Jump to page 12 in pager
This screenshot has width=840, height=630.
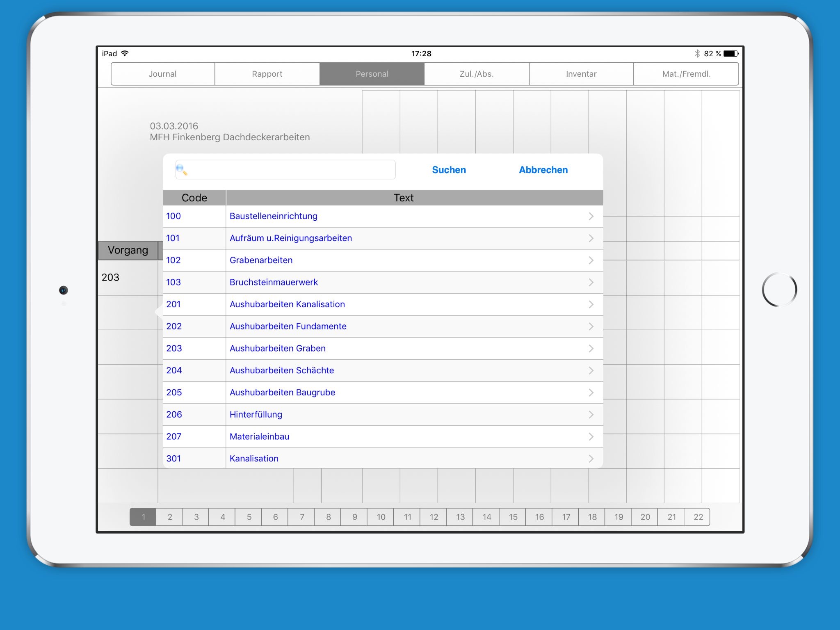[x=434, y=517]
